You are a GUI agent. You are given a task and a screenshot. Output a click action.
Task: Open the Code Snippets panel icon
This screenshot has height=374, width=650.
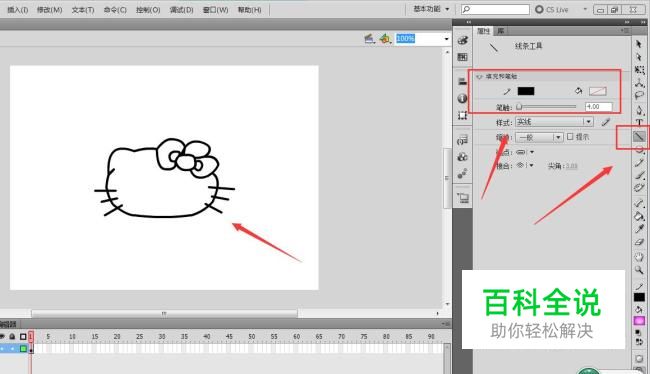tap(463, 140)
